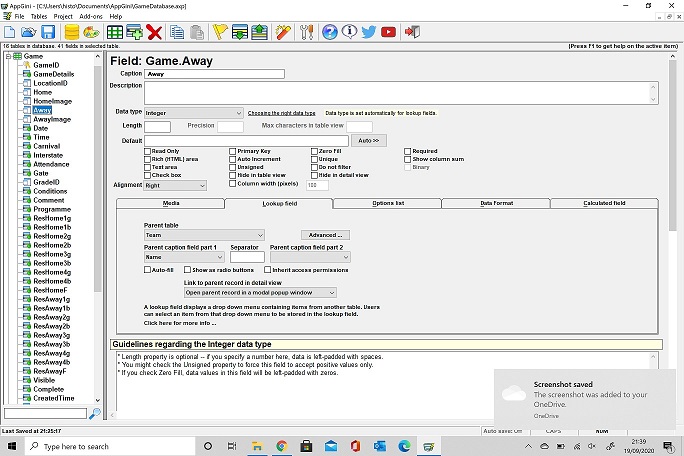The height and width of the screenshot is (456, 684).
Task: Click into the Separator input field
Action: click(247, 257)
